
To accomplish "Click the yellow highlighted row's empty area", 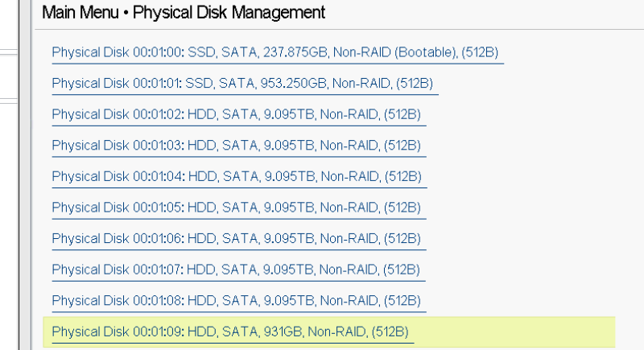I will pyautogui.click(x=515, y=331).
